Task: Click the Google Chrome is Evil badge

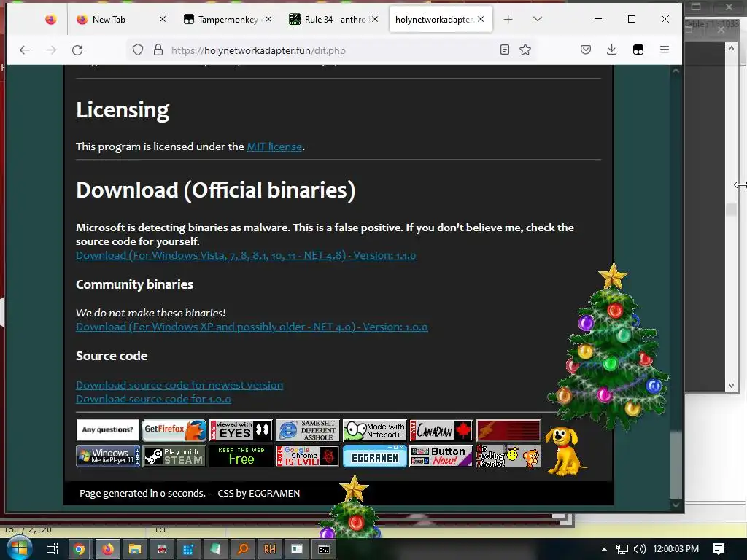Action: coord(307,456)
